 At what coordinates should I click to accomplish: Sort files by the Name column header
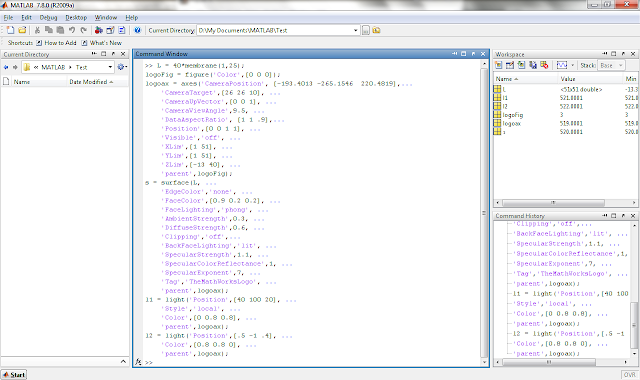tap(39, 82)
